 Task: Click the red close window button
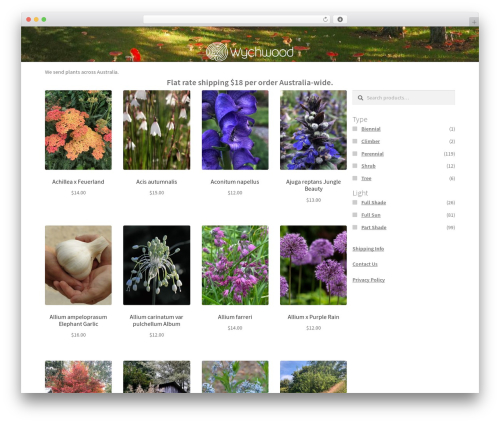pyautogui.click(x=29, y=19)
